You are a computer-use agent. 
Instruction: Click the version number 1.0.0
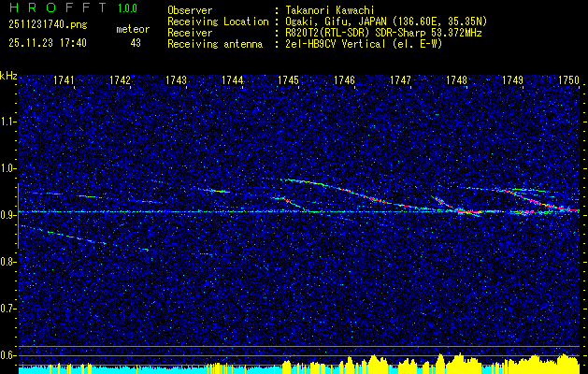coord(127,8)
